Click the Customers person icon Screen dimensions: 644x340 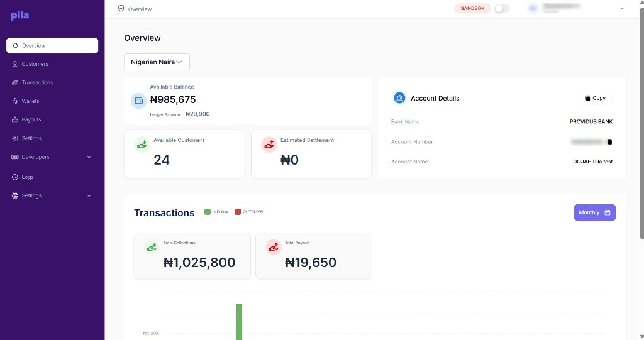pos(15,64)
